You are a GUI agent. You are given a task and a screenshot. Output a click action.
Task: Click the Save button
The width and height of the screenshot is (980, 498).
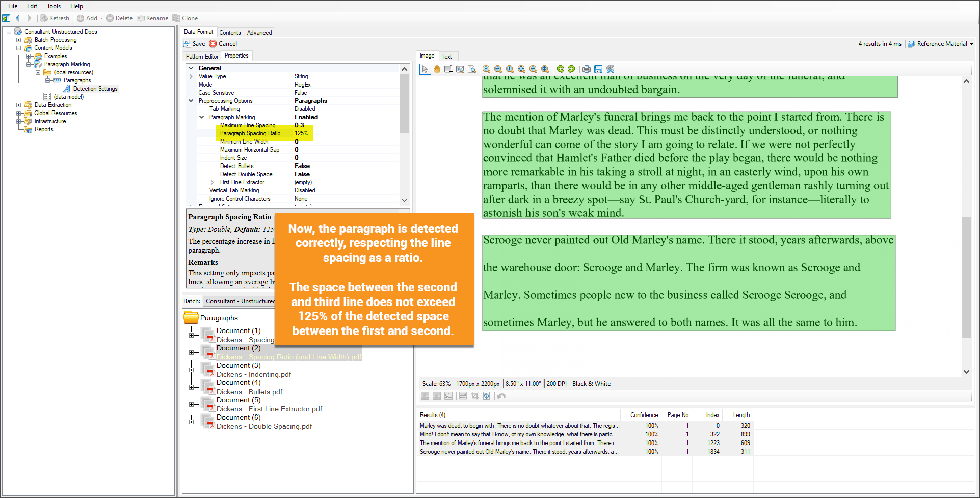(194, 44)
